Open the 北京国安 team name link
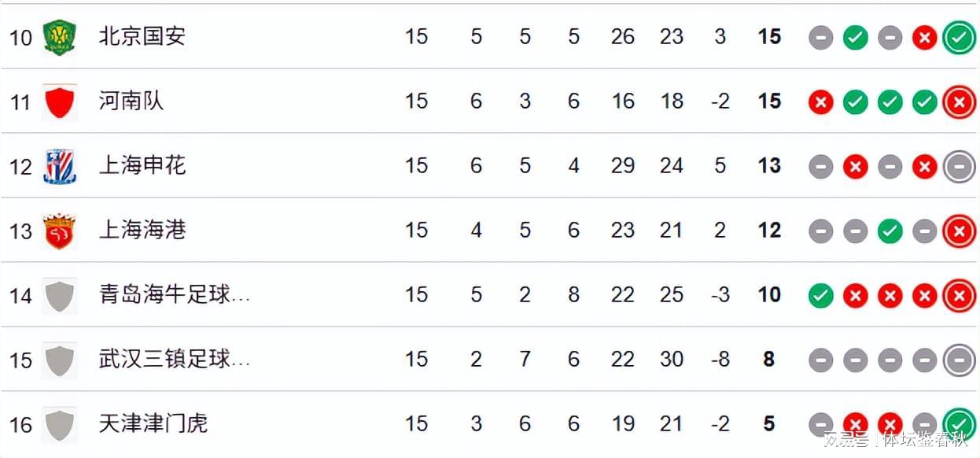This screenshot has height=458, width=980. (x=142, y=36)
